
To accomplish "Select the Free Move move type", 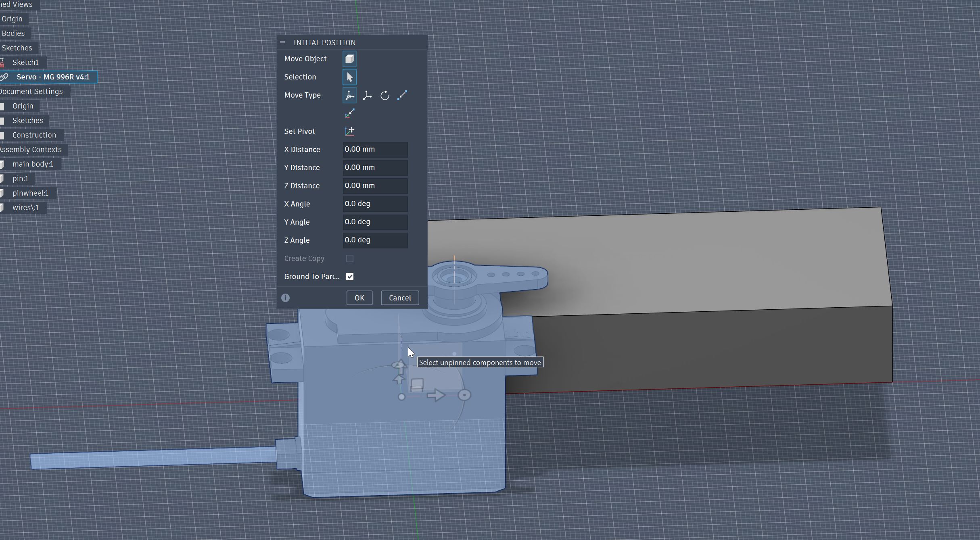I will pos(349,95).
